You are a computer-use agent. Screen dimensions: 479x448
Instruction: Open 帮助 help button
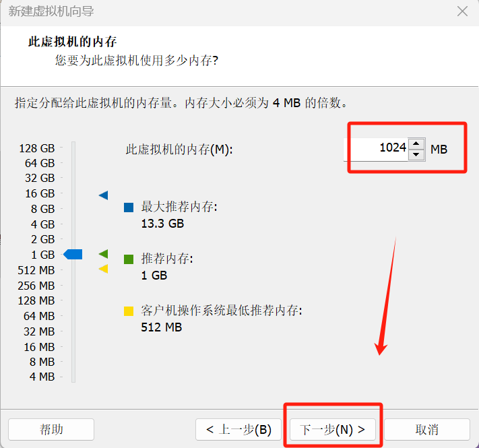click(51, 429)
